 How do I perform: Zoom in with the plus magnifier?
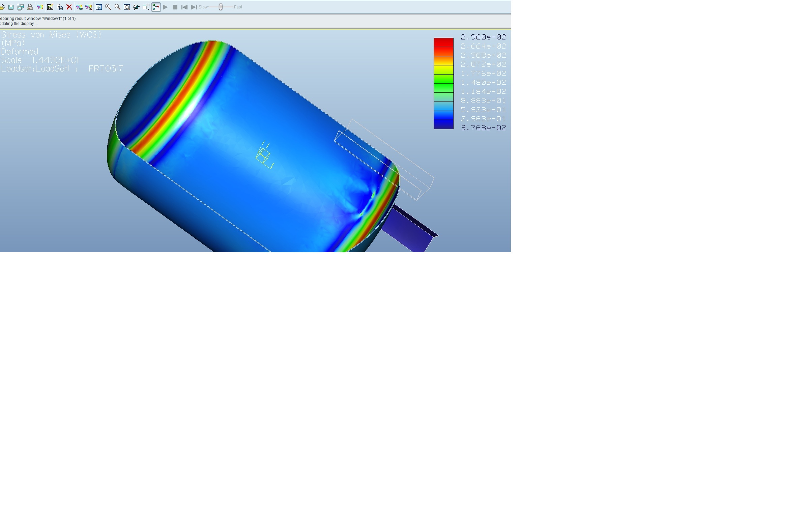[108, 7]
